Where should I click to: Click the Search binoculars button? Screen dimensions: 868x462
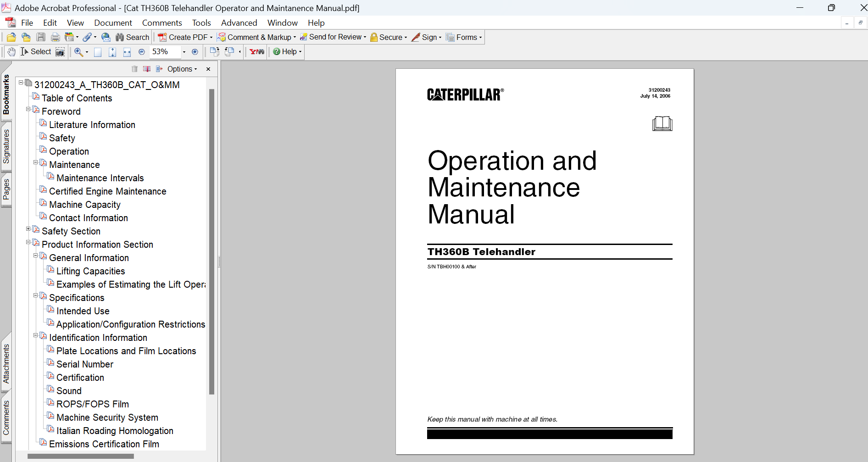tap(133, 37)
